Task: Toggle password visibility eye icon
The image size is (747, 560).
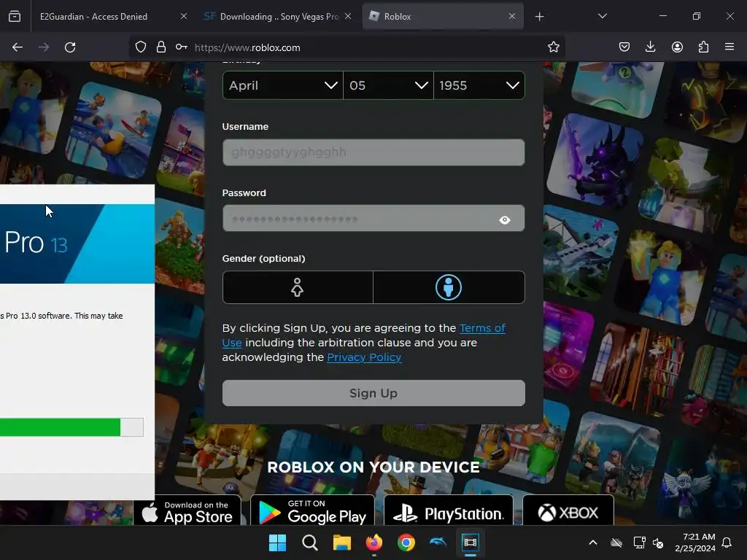Action: 505,219
